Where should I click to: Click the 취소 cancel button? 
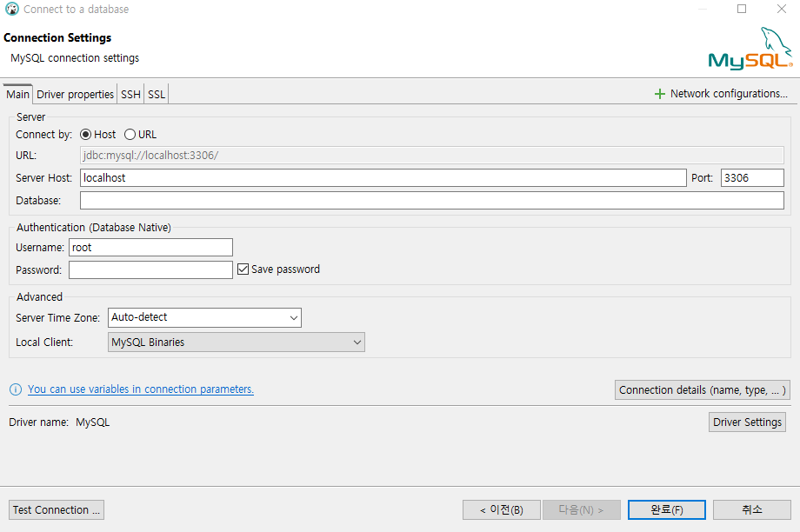pyautogui.click(x=751, y=509)
